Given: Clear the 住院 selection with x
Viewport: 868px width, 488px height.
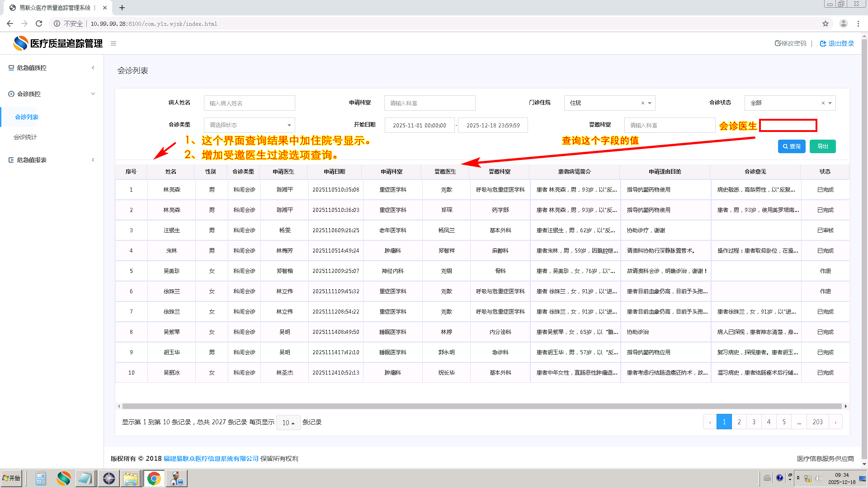Looking at the screenshot, I should (643, 103).
